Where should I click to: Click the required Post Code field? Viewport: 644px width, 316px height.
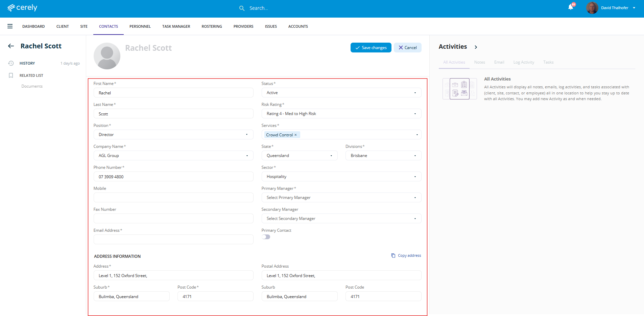click(215, 296)
